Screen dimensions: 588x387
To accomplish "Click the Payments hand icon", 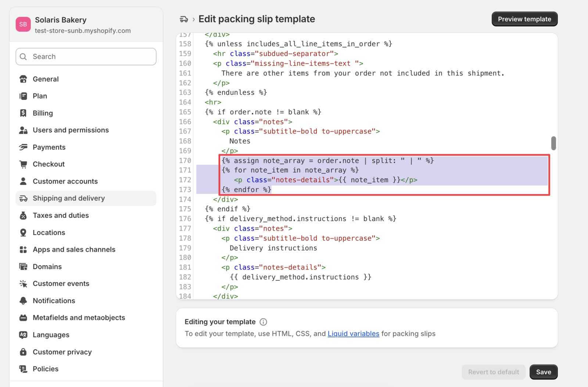I will click(x=23, y=147).
